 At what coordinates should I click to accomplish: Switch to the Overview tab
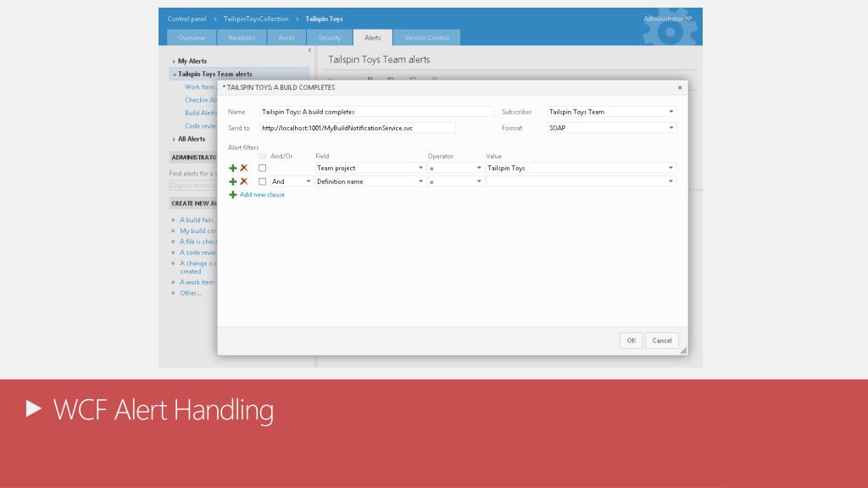[192, 37]
